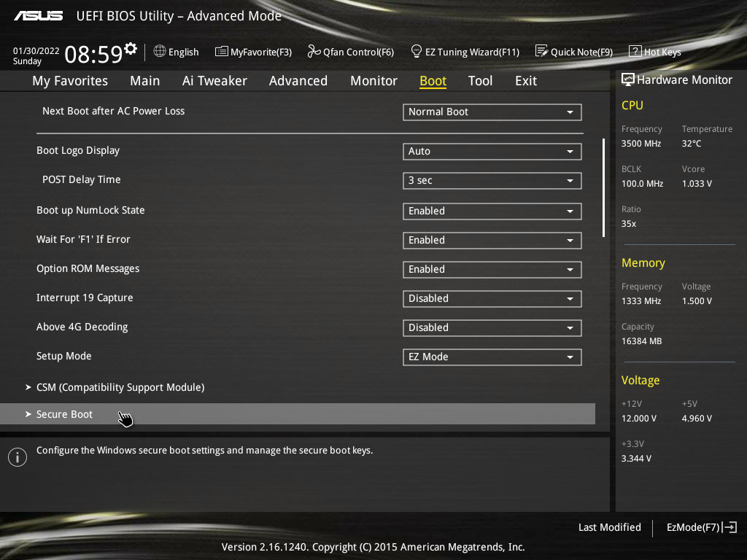Click the Boot Logo Display label
Viewport: 747px width, 560px height.
pyautogui.click(x=78, y=150)
